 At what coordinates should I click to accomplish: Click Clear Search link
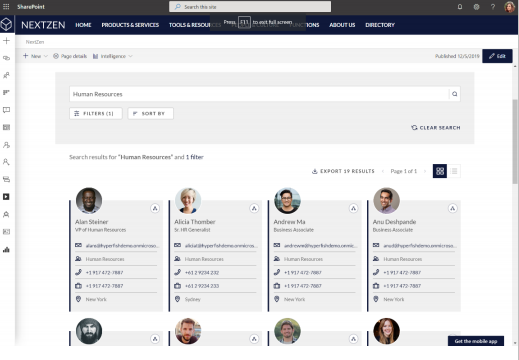(x=436, y=128)
